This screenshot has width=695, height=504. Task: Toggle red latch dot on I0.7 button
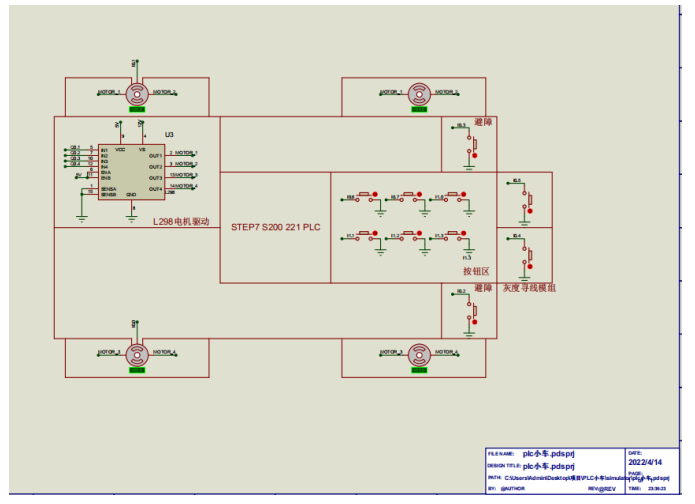(419, 195)
